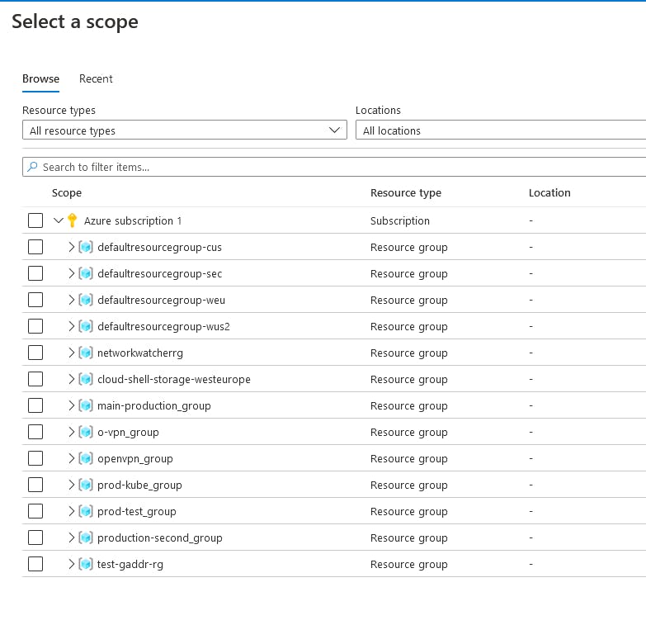Click the prod-kube_group resource group icon
Image resolution: width=646 pixels, height=644 pixels.
point(86,485)
